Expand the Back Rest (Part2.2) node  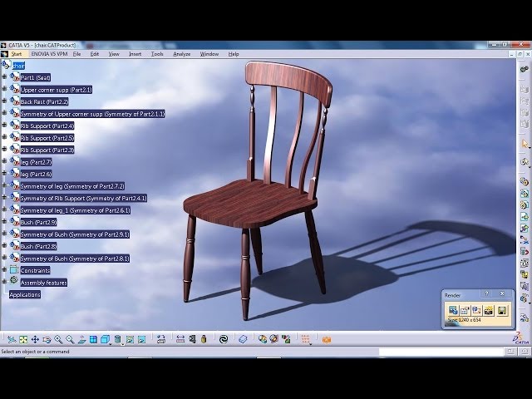pos(4,101)
